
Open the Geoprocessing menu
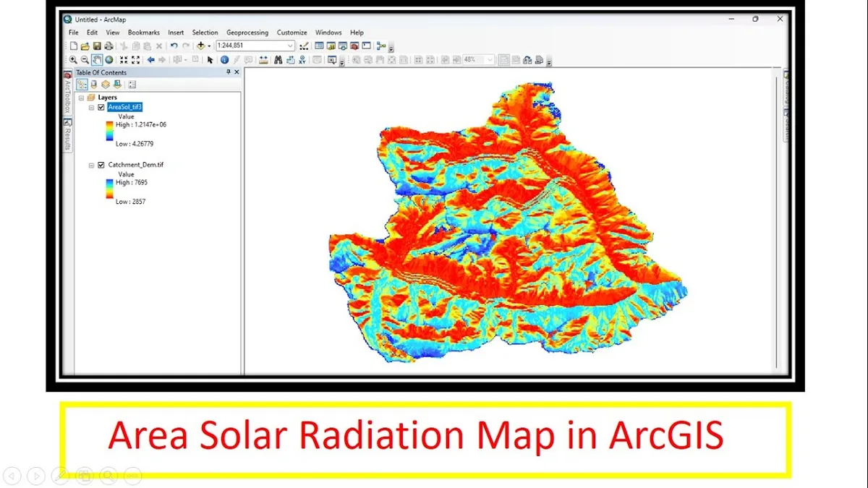pyautogui.click(x=247, y=33)
